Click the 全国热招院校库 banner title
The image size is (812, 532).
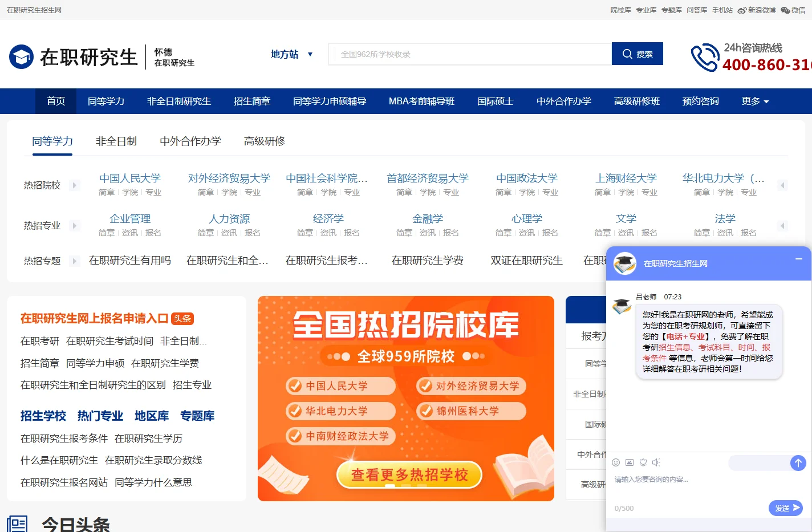click(406, 325)
